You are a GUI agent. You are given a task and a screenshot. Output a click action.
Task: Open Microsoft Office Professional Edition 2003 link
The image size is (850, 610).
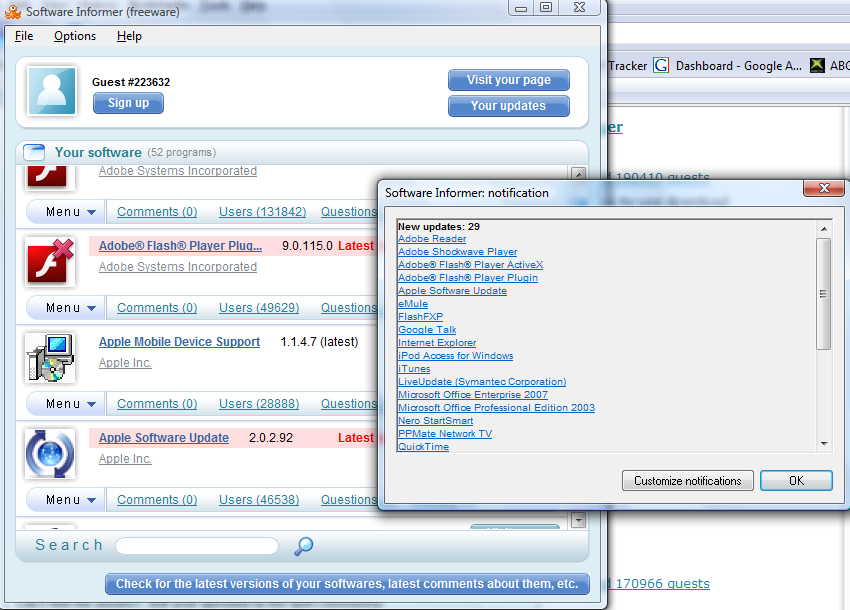[497, 408]
